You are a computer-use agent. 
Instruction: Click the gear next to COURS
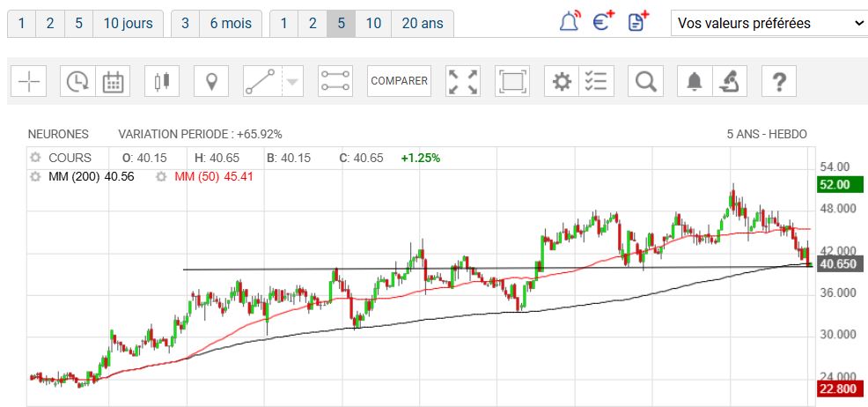[35, 159]
